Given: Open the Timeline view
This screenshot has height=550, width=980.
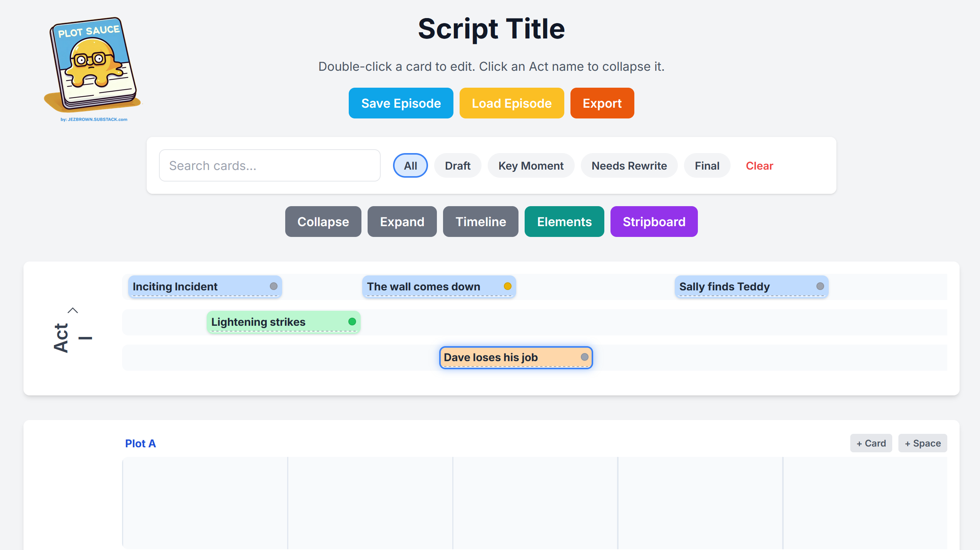Looking at the screenshot, I should pos(480,222).
